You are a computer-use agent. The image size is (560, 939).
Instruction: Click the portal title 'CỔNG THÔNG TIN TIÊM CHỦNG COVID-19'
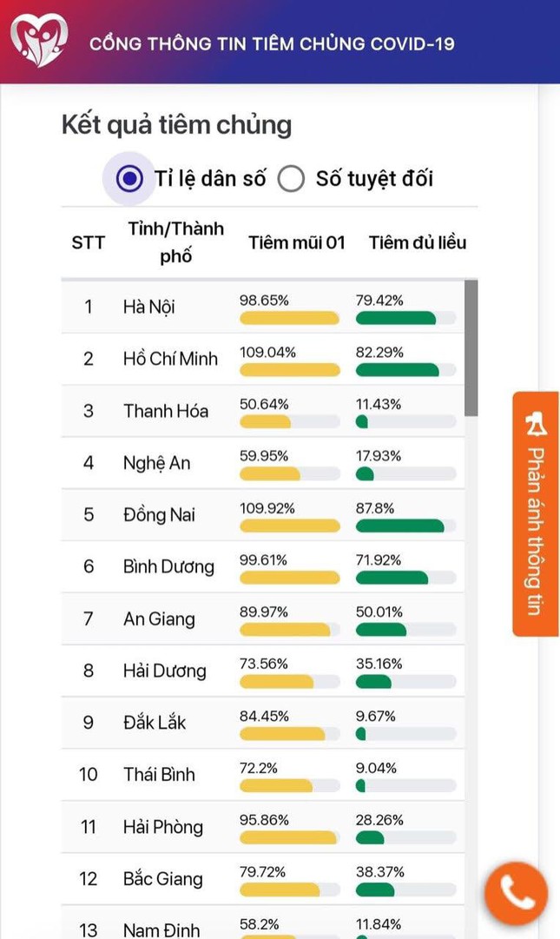pyautogui.click(x=273, y=43)
